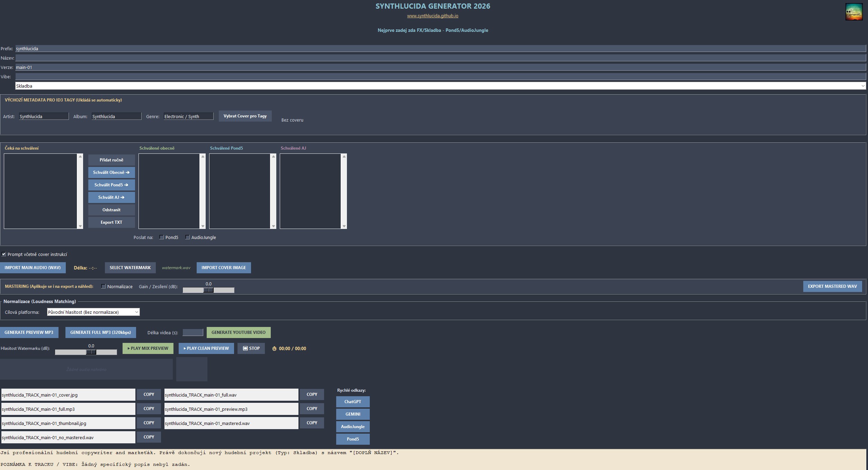This screenshot has width=868, height=470.
Task: Click the SELECT WATERMARK button
Action: click(x=130, y=268)
